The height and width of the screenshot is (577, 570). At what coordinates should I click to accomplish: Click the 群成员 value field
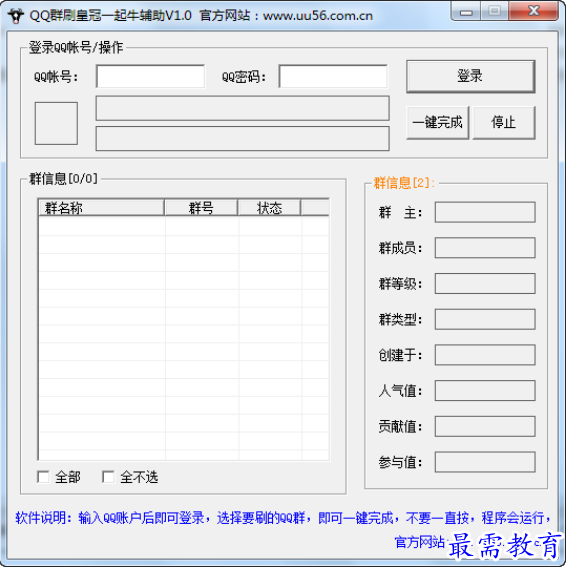coord(485,248)
